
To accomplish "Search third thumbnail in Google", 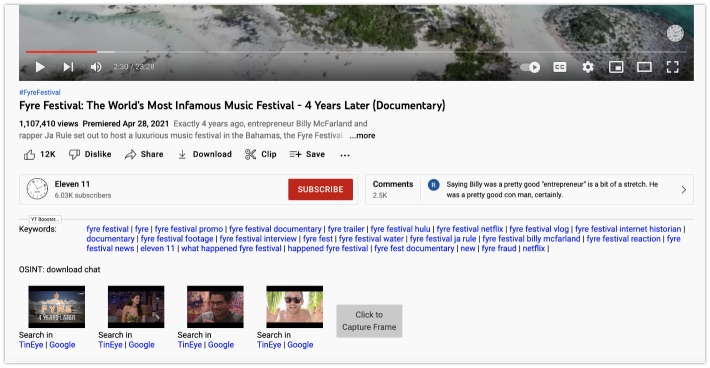I will 221,344.
